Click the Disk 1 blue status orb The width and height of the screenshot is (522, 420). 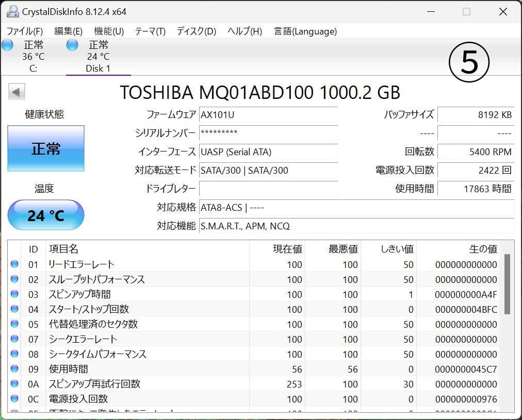72,45
